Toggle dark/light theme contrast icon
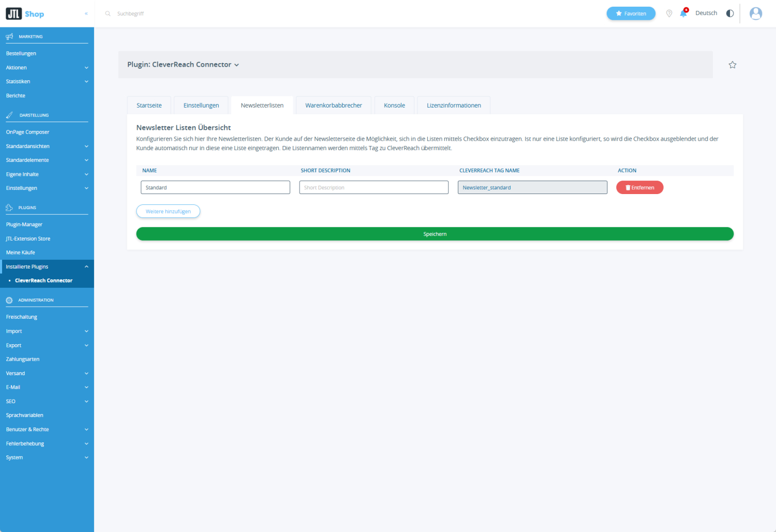Viewport: 776px width, 532px height. tap(730, 13)
